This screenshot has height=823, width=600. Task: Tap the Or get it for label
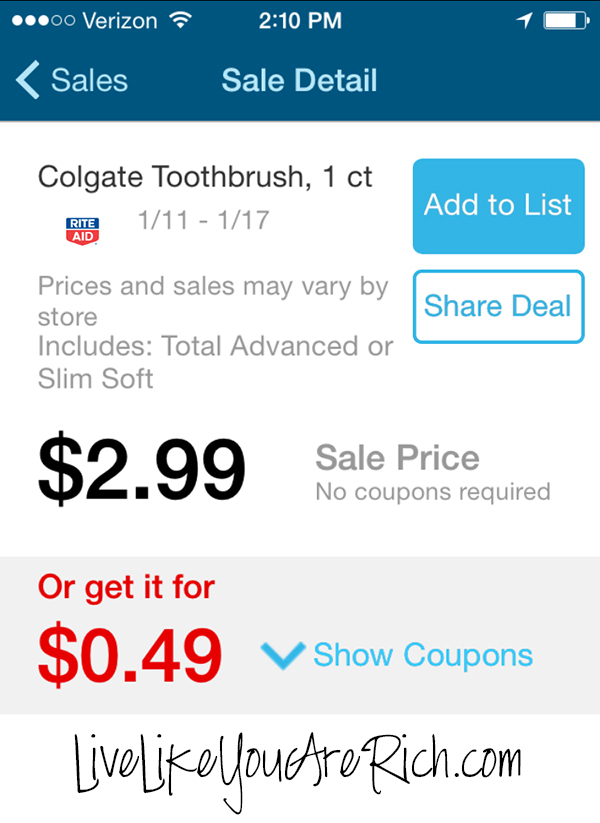coord(126,587)
